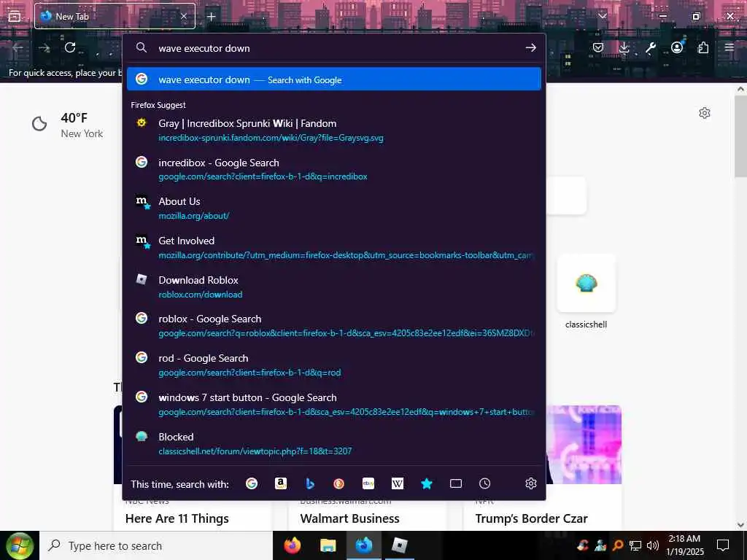
Task: Open the "roblox - Google Search" suggestion
Action: (334, 326)
